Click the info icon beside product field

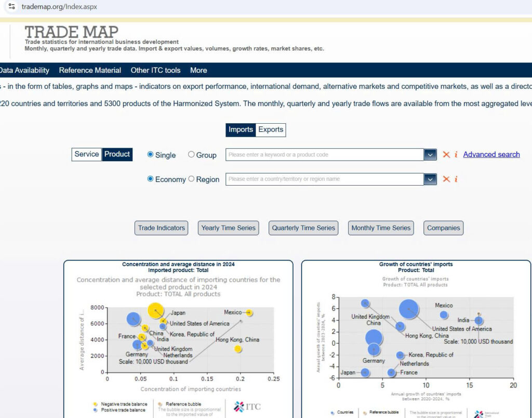[456, 154]
